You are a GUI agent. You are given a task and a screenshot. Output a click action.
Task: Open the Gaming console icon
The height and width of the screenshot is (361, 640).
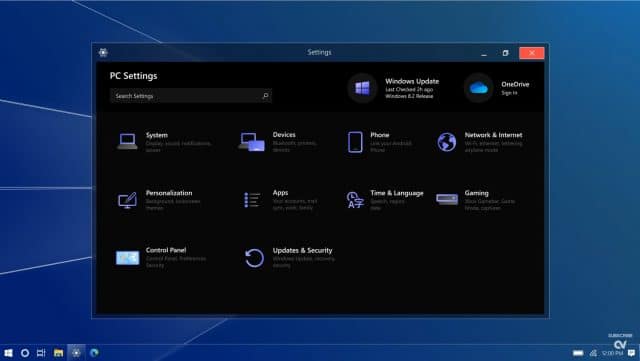click(x=447, y=199)
